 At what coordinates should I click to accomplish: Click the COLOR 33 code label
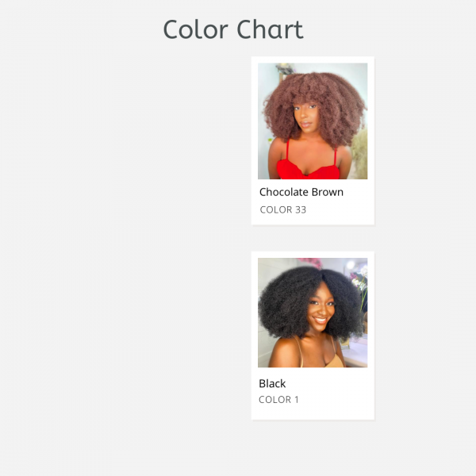pos(283,209)
